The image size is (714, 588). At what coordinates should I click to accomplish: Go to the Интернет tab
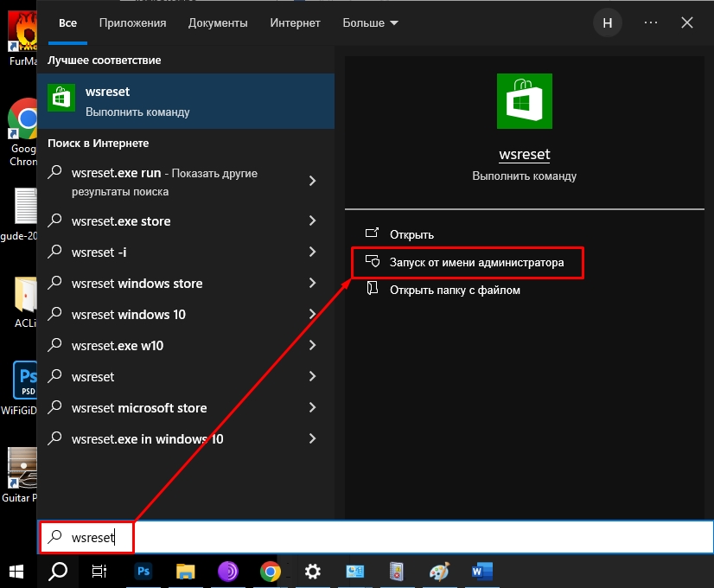point(295,22)
